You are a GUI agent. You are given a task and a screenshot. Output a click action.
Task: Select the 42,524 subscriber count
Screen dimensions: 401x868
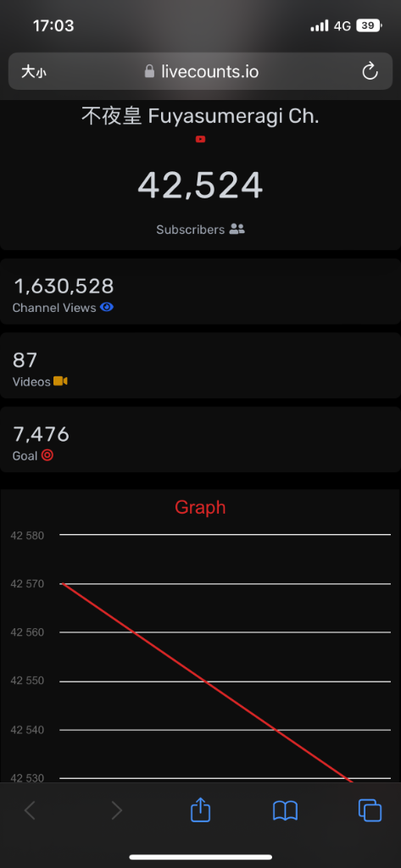click(x=200, y=186)
